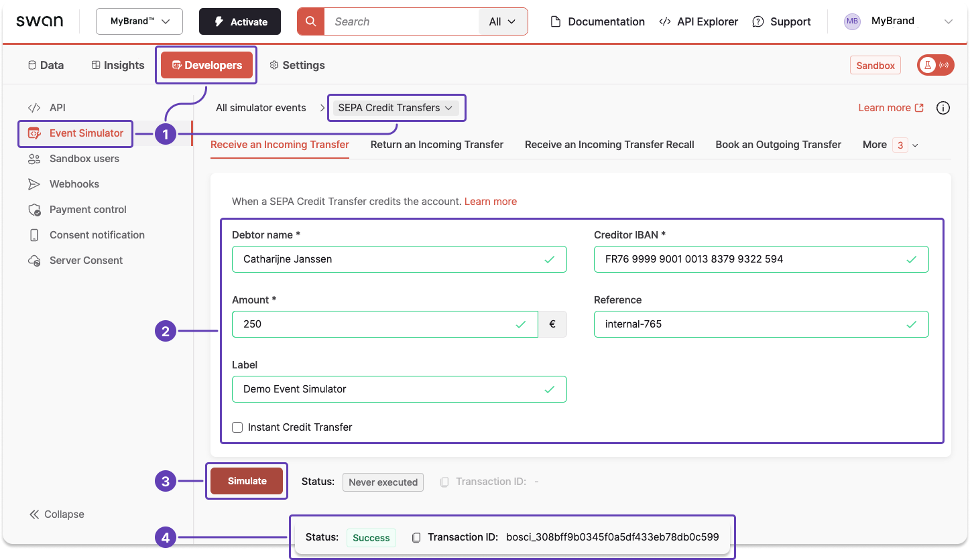
Task: Enable the Instant Credit Transfer checkbox
Action: pyautogui.click(x=237, y=427)
